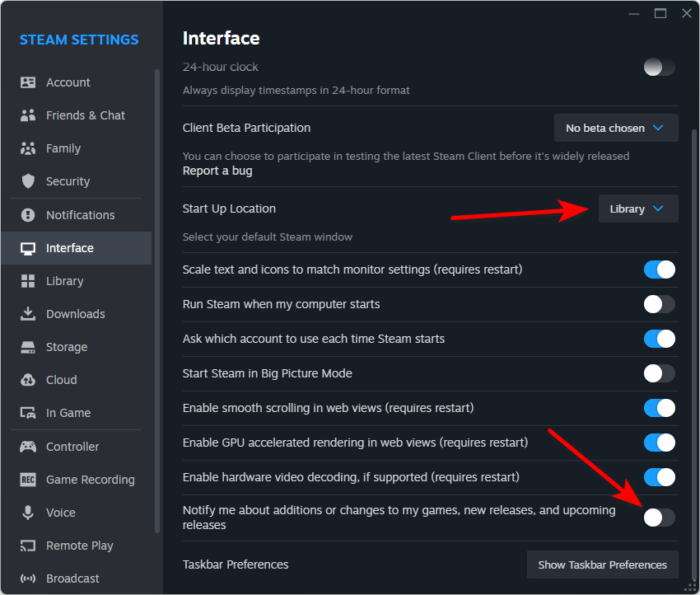Viewport: 700px width, 595px height.
Task: Click the Downloads arrow icon
Action: (28, 314)
